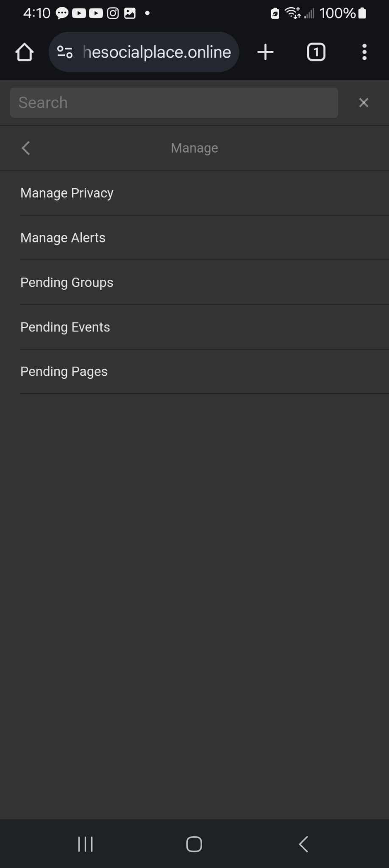
Task: Open site info icon in address bar
Action: click(x=65, y=53)
